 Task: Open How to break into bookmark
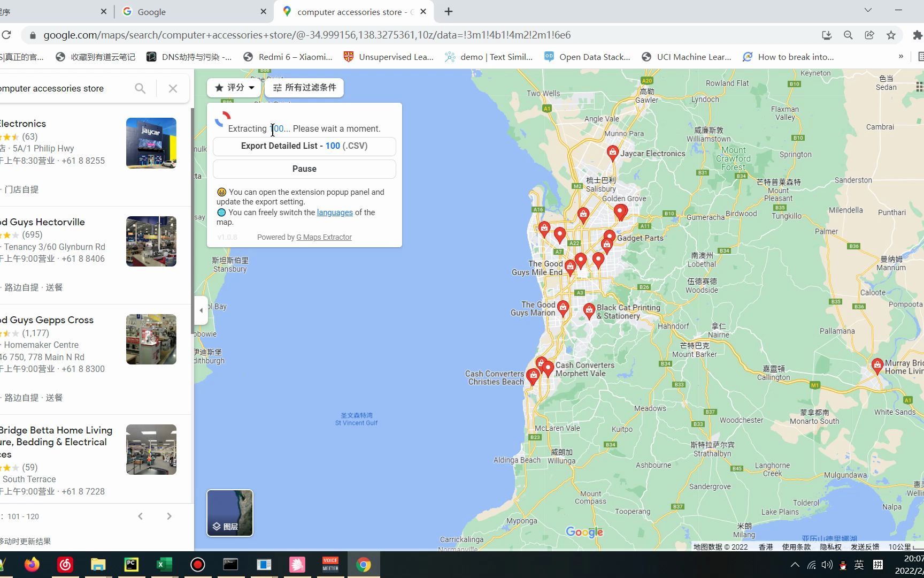coord(788,57)
